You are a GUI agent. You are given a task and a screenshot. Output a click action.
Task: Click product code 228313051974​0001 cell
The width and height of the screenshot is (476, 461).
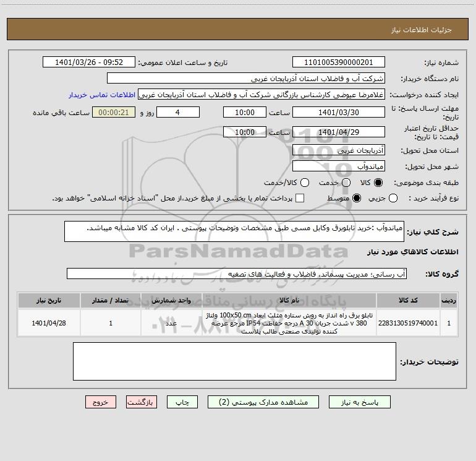click(408, 323)
